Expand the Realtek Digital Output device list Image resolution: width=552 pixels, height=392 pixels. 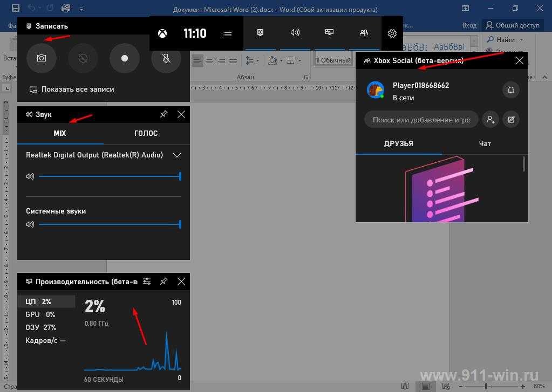pyautogui.click(x=176, y=155)
